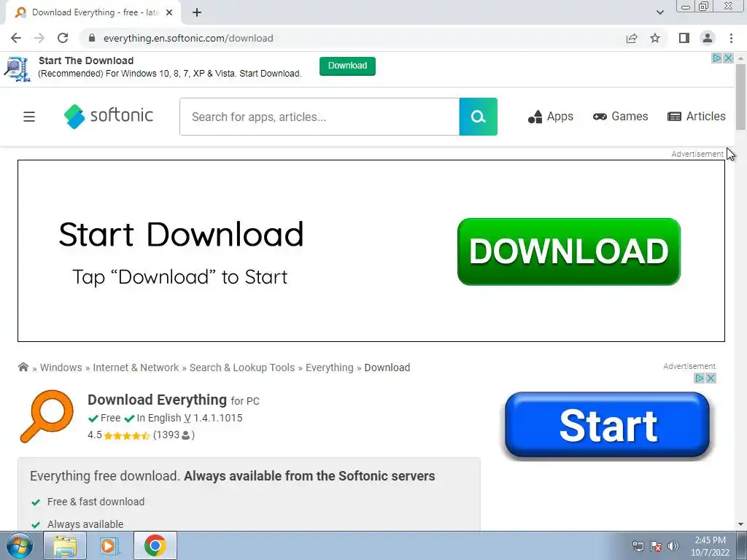Click the version text V 1.4.1.1015
This screenshot has width=747, height=560.
[x=213, y=418]
